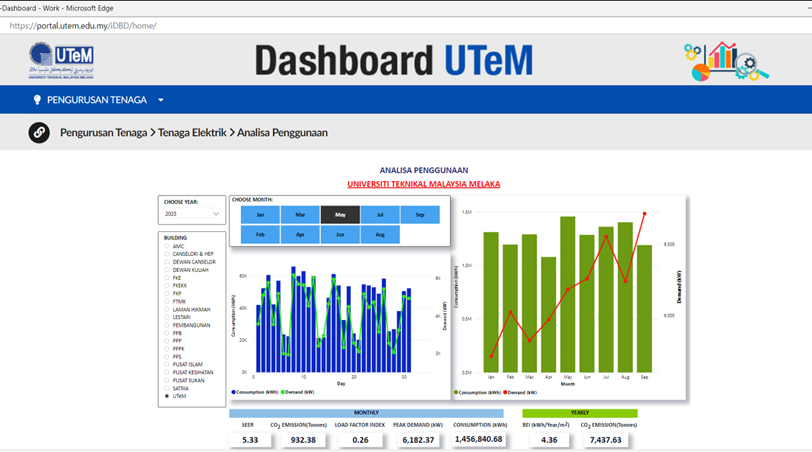This screenshot has height=452, width=812.
Task: Click the olive Consumption legend marker in monthly chart
Action: (x=456, y=393)
